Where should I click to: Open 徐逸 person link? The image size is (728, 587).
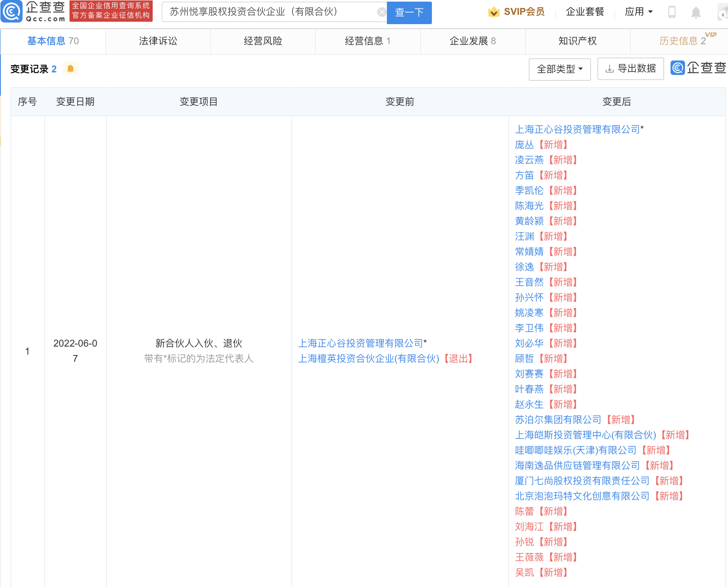(524, 267)
